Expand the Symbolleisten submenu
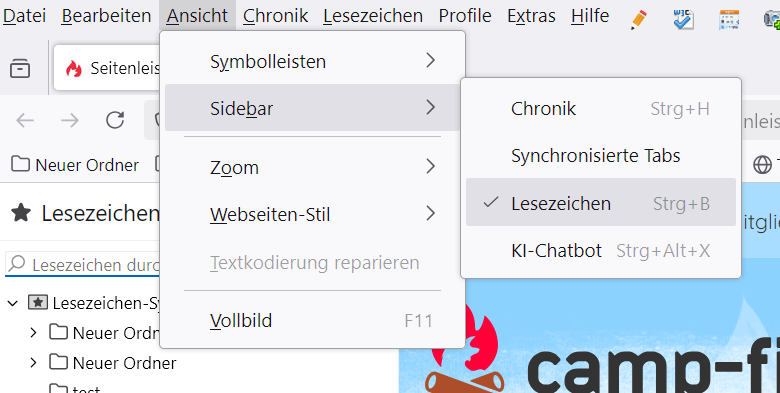 312,61
